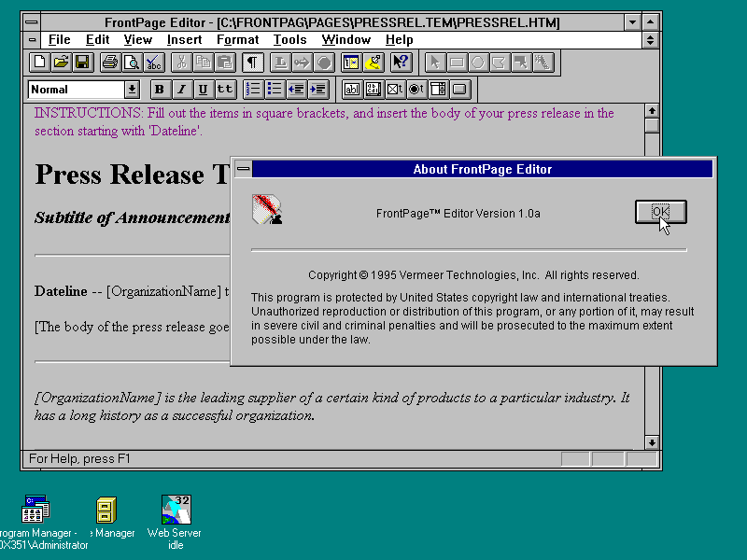
Task: Click the context Help pointer icon
Action: [402, 63]
